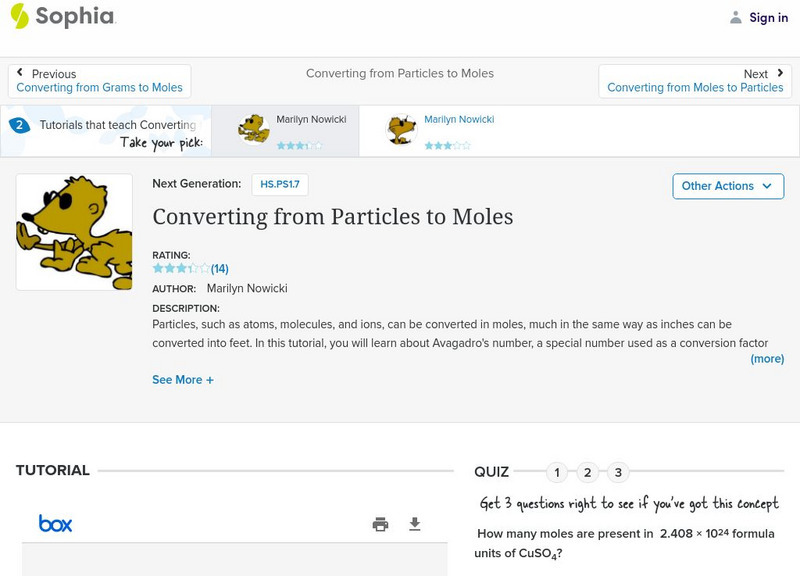Select quiz question 1
This screenshot has width=800, height=576.
557,472
